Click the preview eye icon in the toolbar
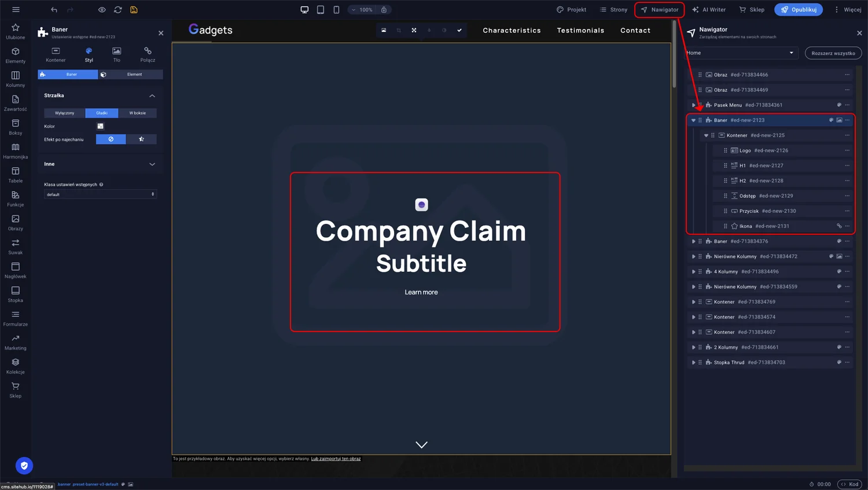The height and width of the screenshot is (490, 868). click(102, 9)
